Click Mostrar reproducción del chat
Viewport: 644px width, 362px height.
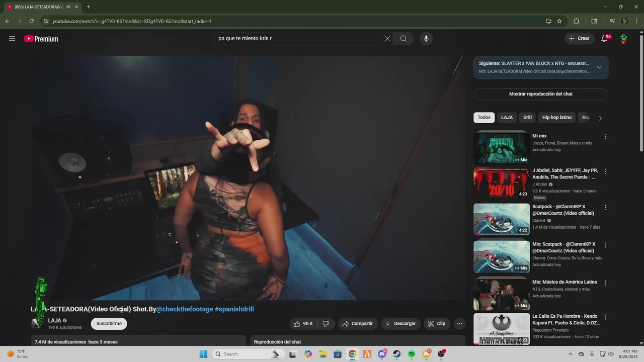[x=541, y=94]
